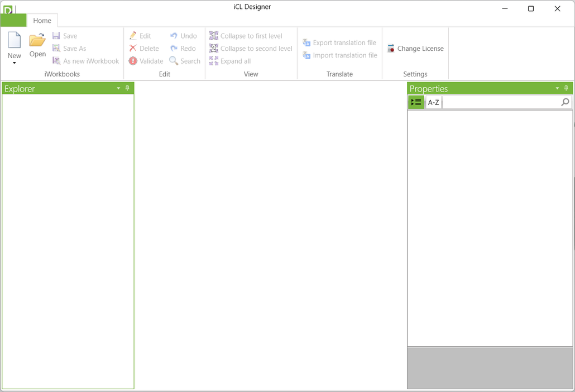The image size is (575, 392).
Task: Import a translation file
Action: pos(339,55)
